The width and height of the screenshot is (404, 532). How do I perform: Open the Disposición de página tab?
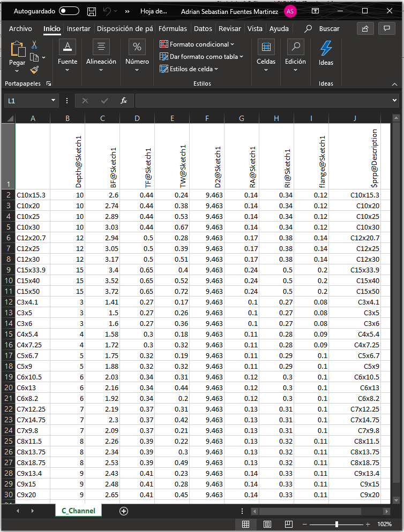click(125, 29)
